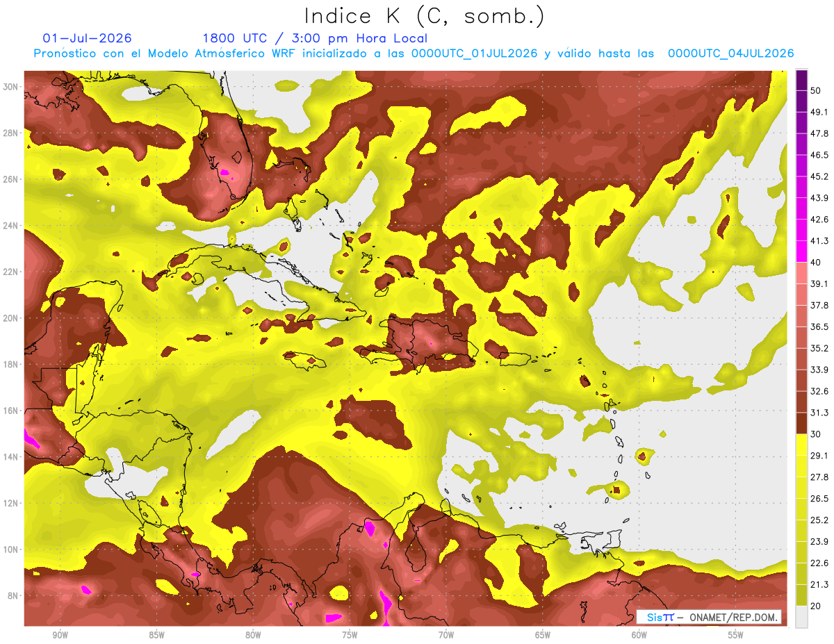The width and height of the screenshot is (834, 644).
Task: Click the '31.3' value on the color bar
Action: click(819, 413)
